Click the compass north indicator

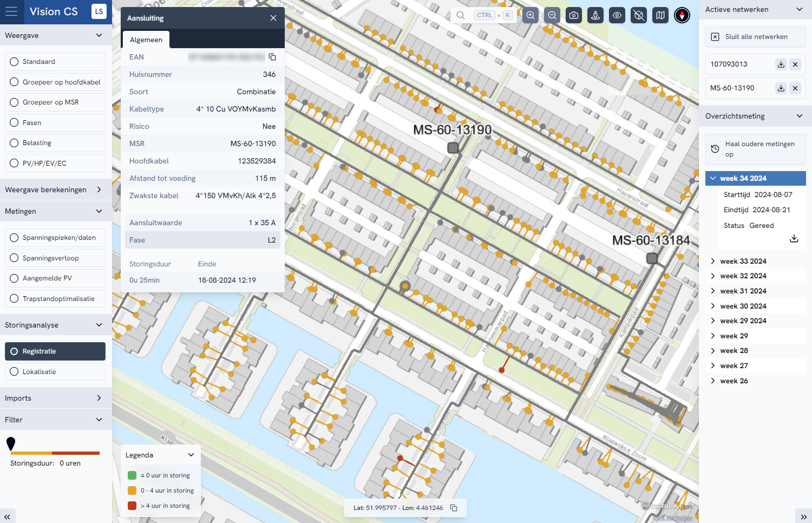click(x=682, y=15)
